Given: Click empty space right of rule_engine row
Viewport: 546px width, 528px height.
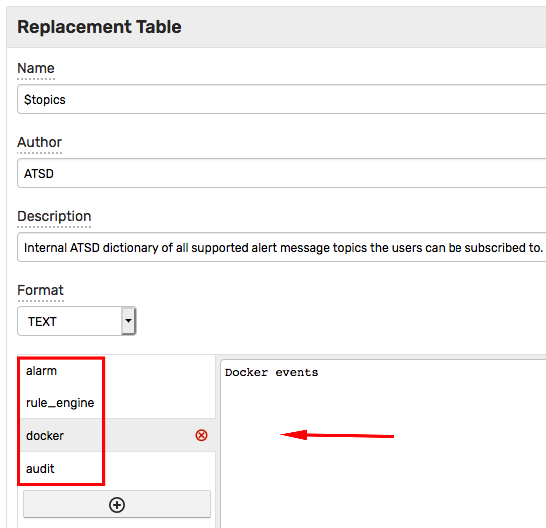Looking at the screenshot, I should pyautogui.click(x=157, y=403).
